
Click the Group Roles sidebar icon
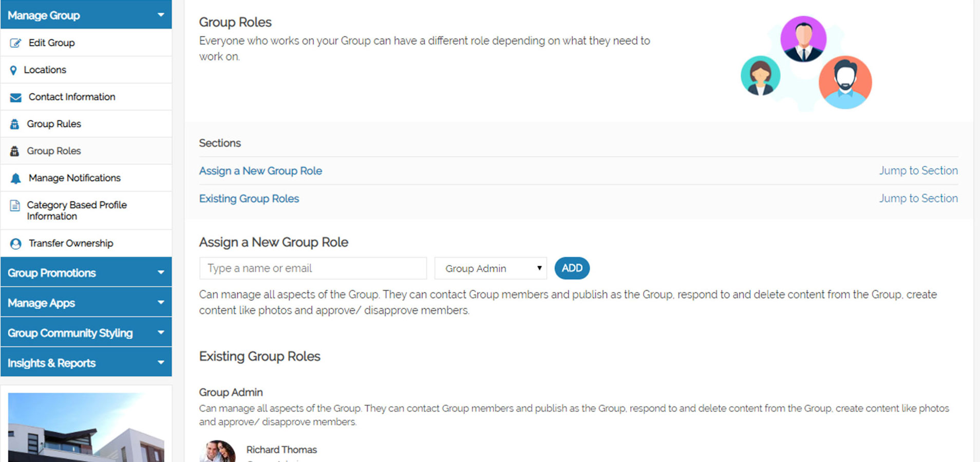[x=14, y=151]
